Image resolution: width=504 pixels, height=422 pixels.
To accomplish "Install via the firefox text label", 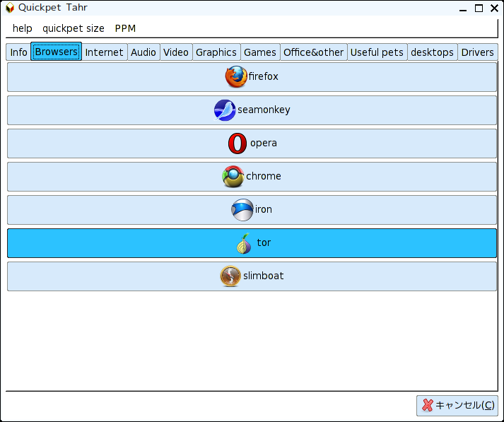I will [263, 76].
